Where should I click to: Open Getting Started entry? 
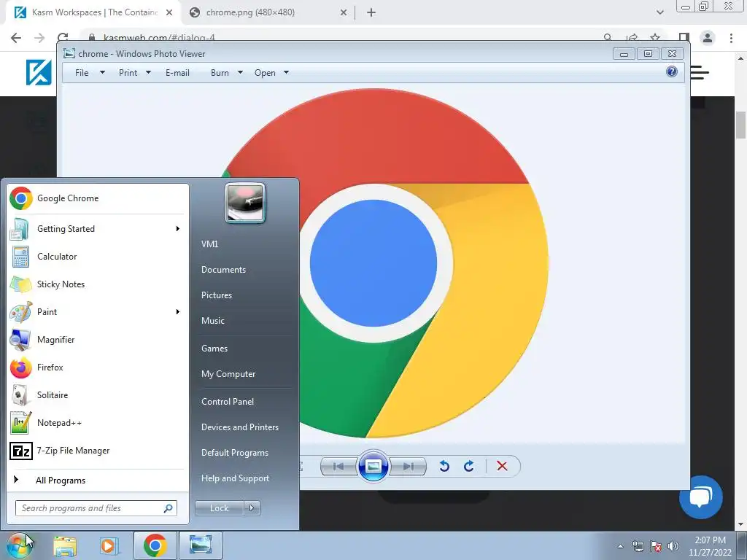[x=98, y=229]
